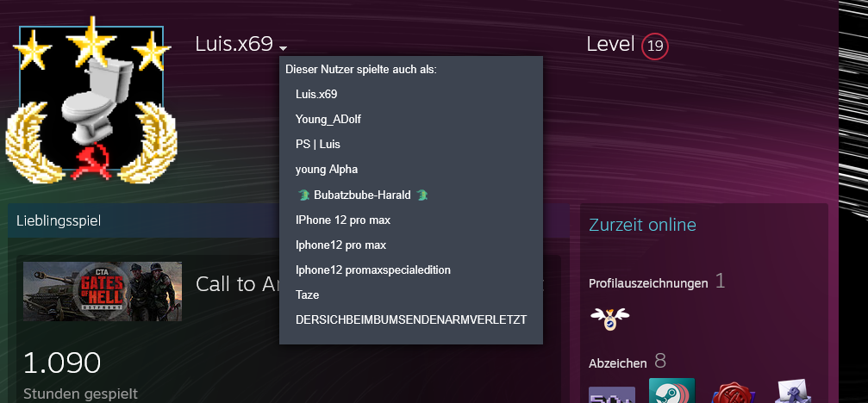Select the alias PS | Luis entry

coord(318,145)
